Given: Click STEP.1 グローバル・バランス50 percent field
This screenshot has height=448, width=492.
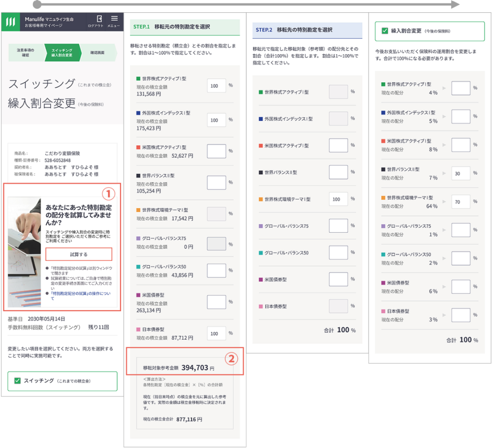Looking at the screenshot, I should (216, 271).
